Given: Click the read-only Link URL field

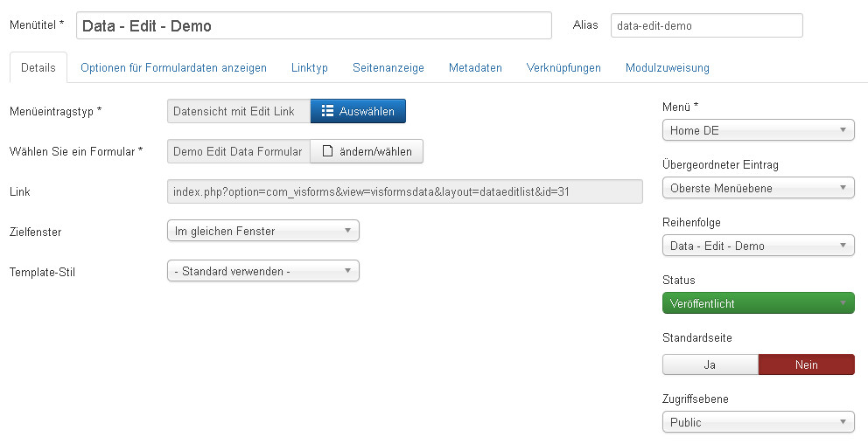Looking at the screenshot, I should pyautogui.click(x=404, y=191).
